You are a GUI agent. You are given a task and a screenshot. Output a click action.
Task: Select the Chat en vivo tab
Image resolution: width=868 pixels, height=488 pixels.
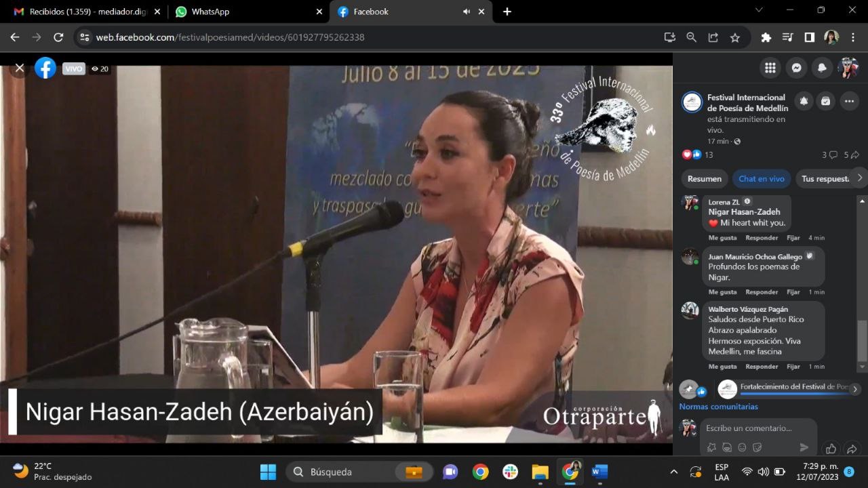coord(761,179)
